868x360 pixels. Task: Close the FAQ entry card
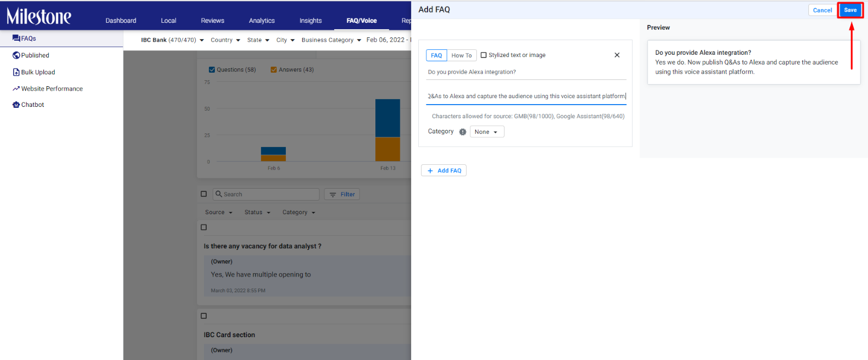pos(617,55)
